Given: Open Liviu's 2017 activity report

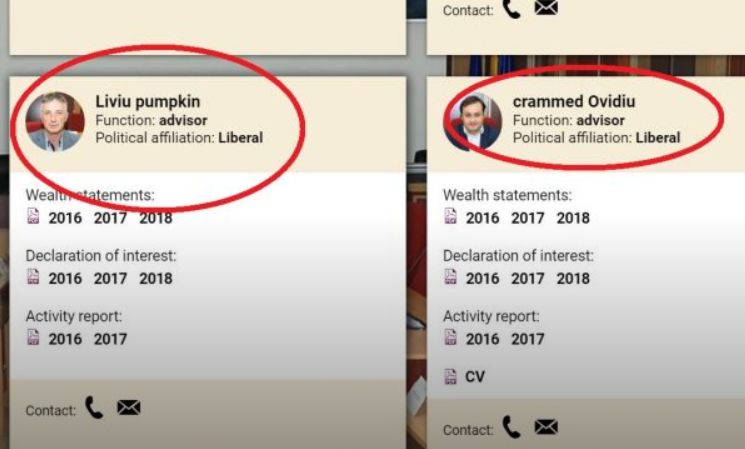Looking at the screenshot, I should 110,339.
